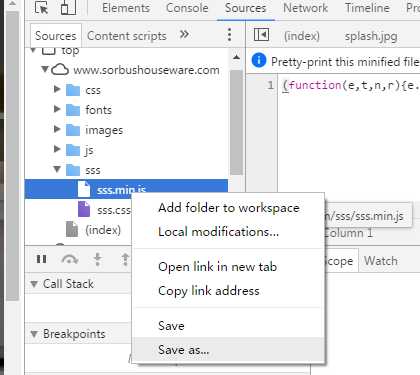Open the Watch sidebar tab
Image resolution: width=420 pixels, height=375 pixels.
coord(381,261)
